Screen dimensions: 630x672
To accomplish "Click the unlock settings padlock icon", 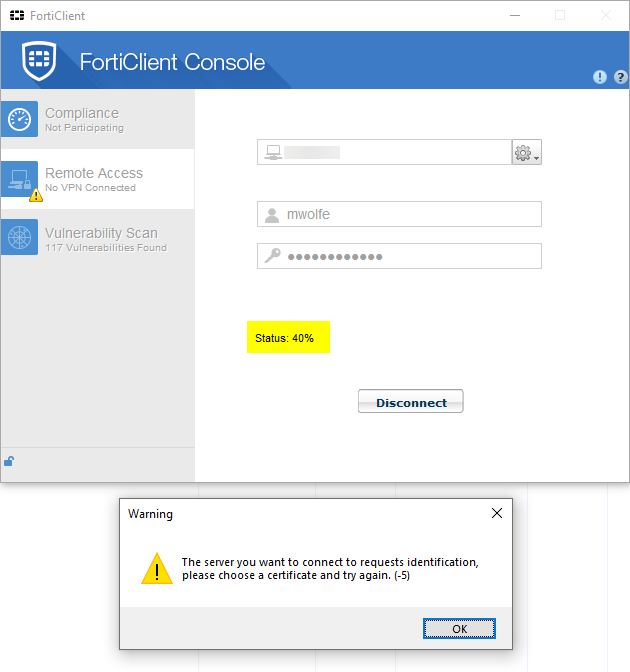I will pyautogui.click(x=9, y=461).
